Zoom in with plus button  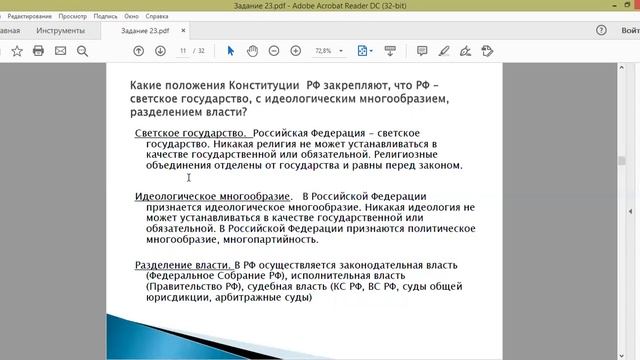pos(296,51)
